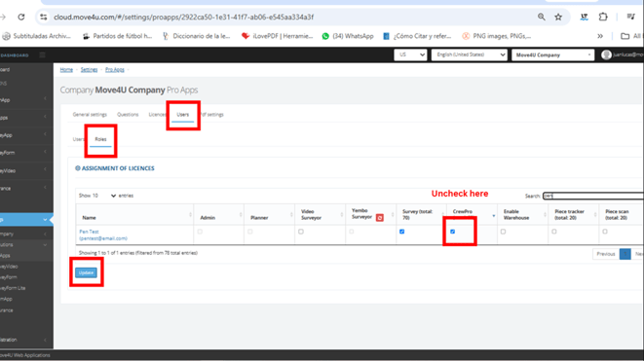Switch to the Questions tab
The width and height of the screenshot is (644, 361).
click(x=128, y=115)
